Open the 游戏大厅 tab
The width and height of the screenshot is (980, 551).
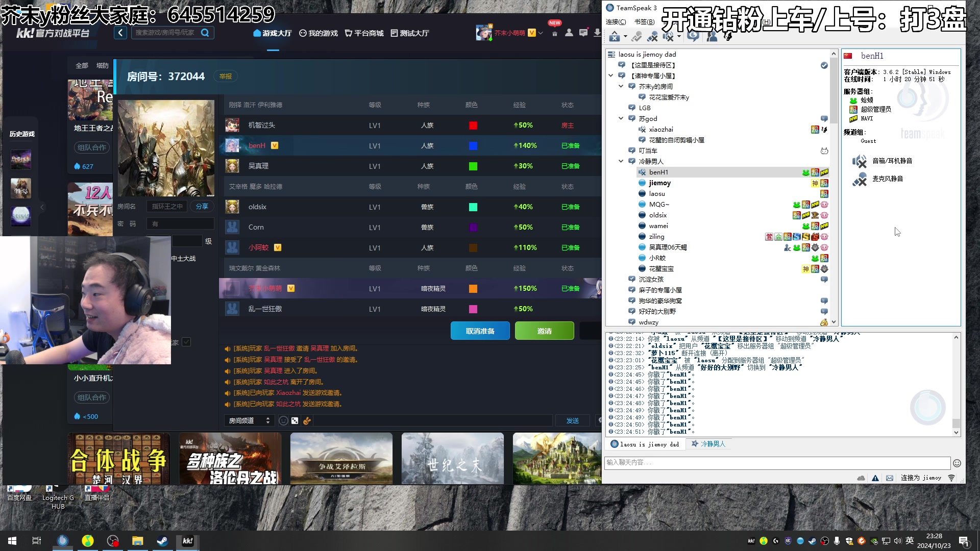[273, 33]
